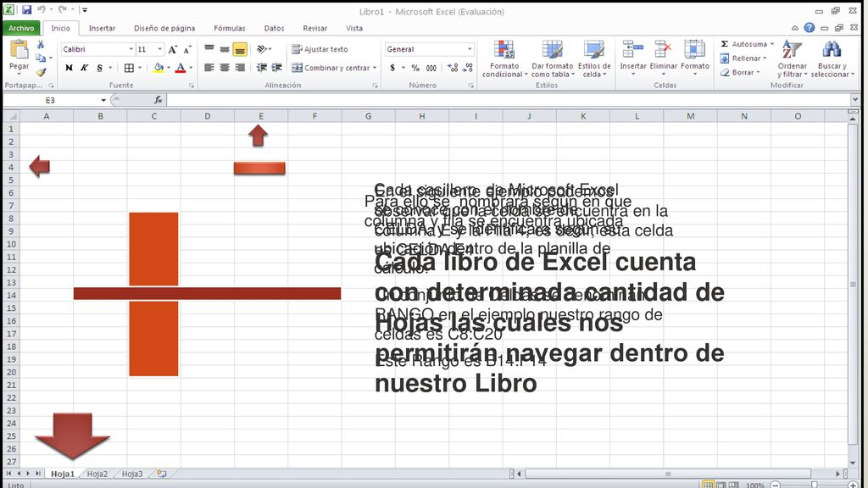868x488 pixels.
Task: Click the Save icon in quick access
Action: [26, 10]
